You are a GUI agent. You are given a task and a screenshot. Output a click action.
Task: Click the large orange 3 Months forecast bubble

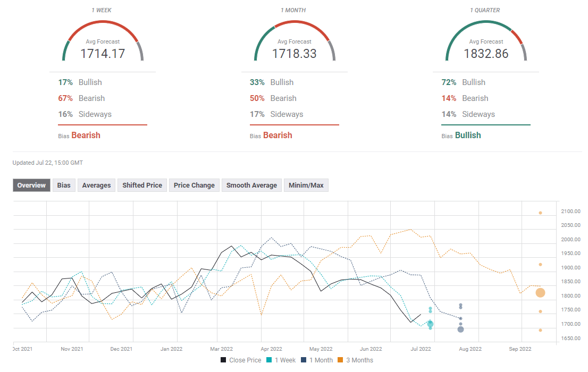click(540, 293)
